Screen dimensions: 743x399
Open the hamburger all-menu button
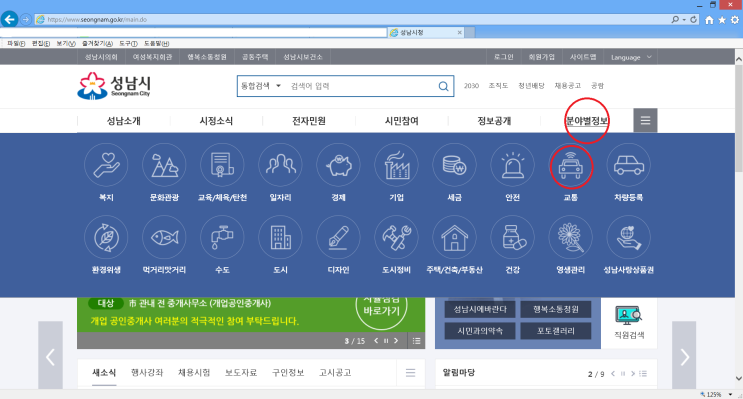(x=645, y=120)
